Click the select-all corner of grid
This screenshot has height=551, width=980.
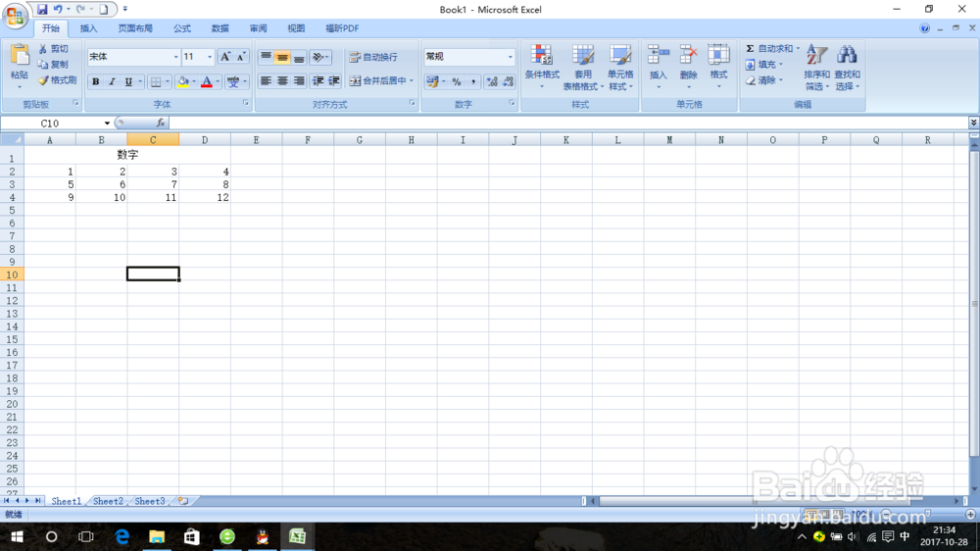[x=12, y=140]
